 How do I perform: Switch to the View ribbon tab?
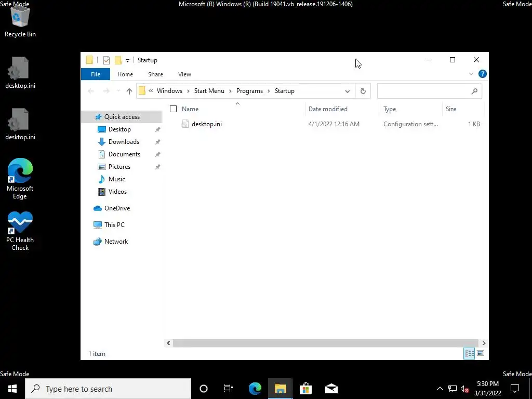pyautogui.click(x=184, y=74)
